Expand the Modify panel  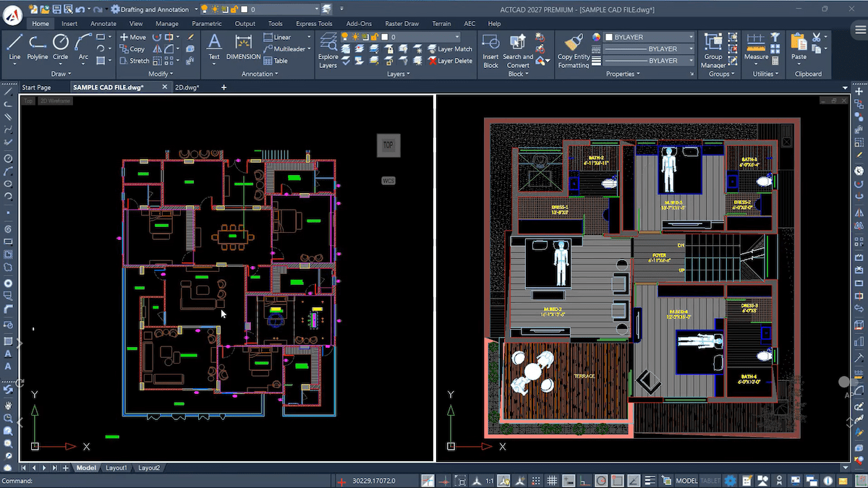161,74
